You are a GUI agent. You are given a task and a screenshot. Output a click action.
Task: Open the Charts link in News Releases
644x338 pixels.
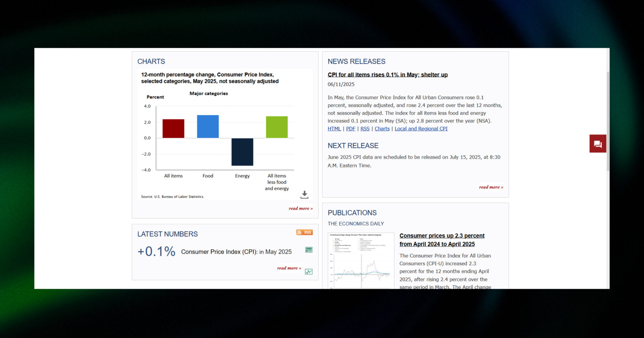coord(382,128)
